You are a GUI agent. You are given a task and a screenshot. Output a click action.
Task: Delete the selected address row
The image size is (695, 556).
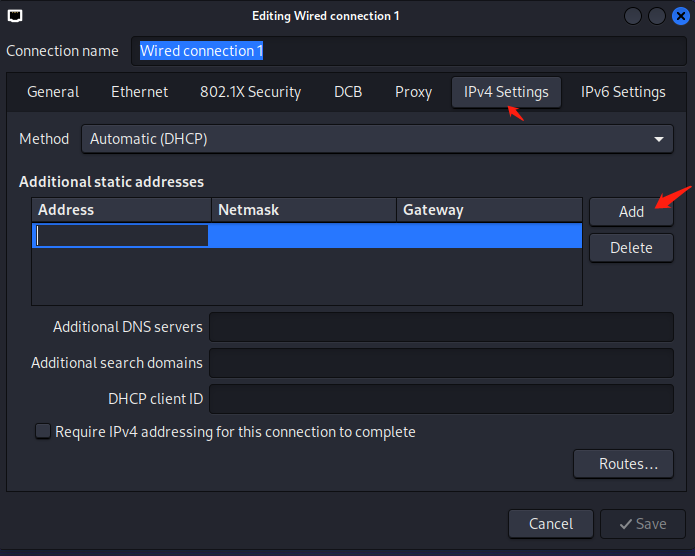[x=631, y=248]
